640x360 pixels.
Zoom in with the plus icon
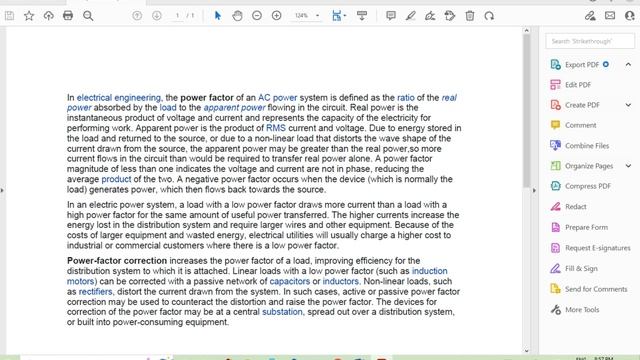pyautogui.click(x=276, y=16)
